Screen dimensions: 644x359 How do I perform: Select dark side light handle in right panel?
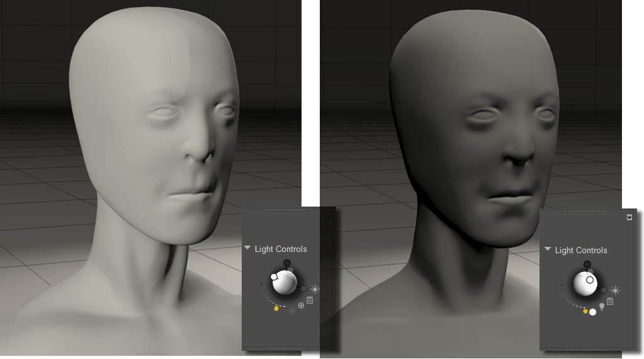coord(603,290)
